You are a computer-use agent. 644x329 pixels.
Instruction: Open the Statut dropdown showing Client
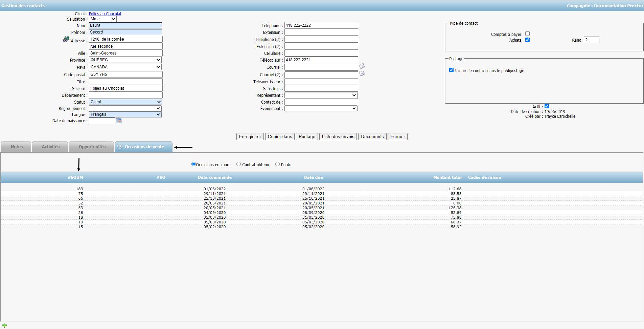pyautogui.click(x=125, y=102)
